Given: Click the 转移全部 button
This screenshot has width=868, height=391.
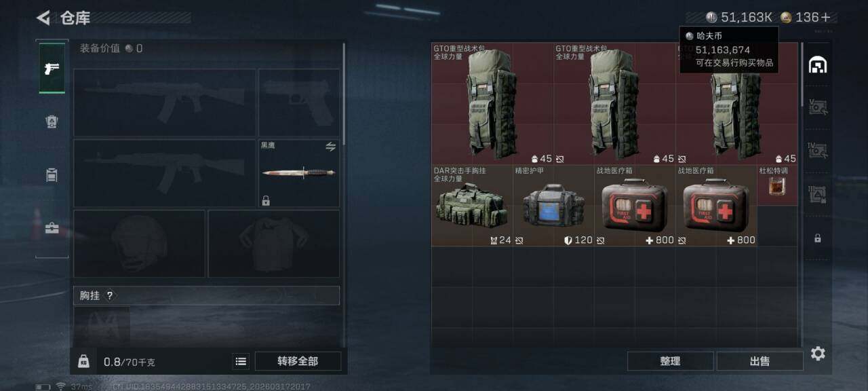Looking at the screenshot, I should point(298,361).
